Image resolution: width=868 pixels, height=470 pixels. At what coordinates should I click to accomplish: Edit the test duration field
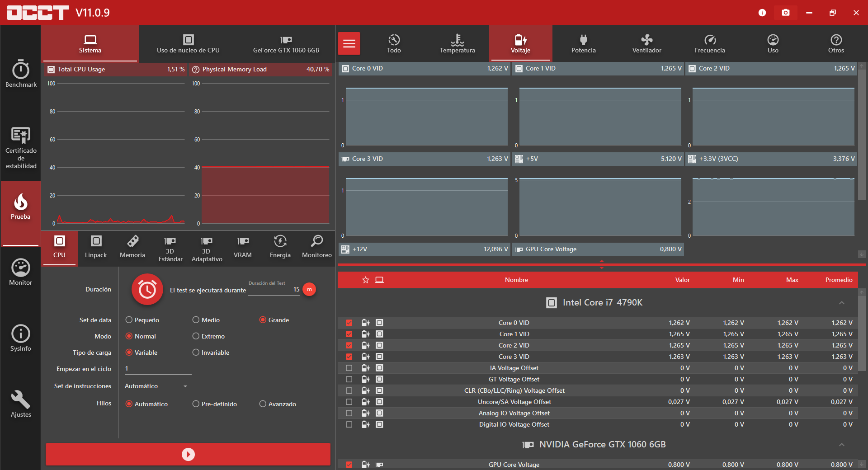(274, 290)
